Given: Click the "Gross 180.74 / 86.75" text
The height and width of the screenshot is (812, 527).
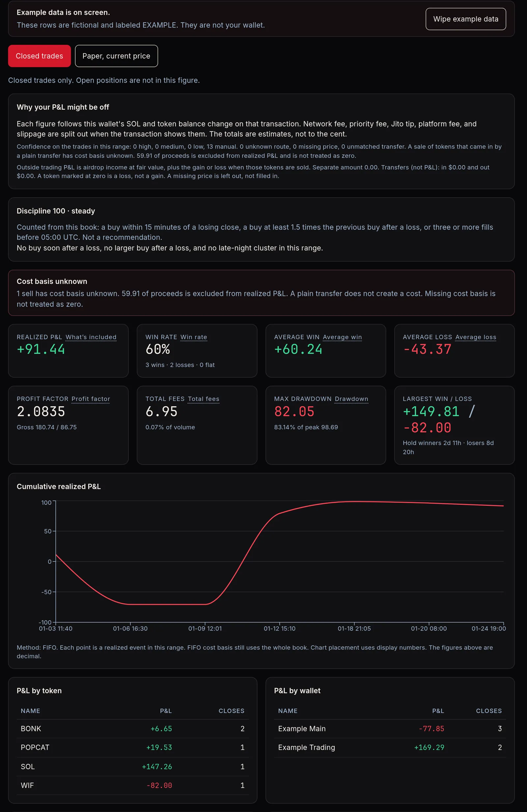Looking at the screenshot, I should 46,427.
